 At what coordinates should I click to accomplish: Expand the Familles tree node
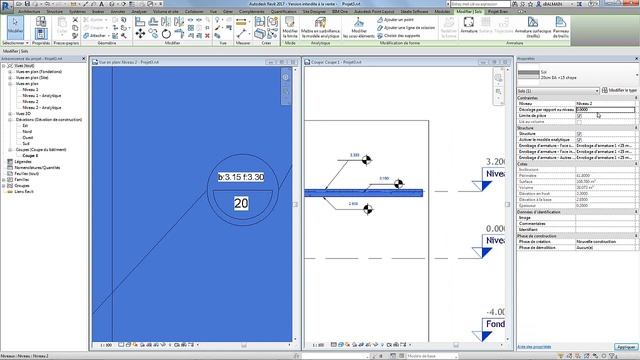[x=4, y=180]
